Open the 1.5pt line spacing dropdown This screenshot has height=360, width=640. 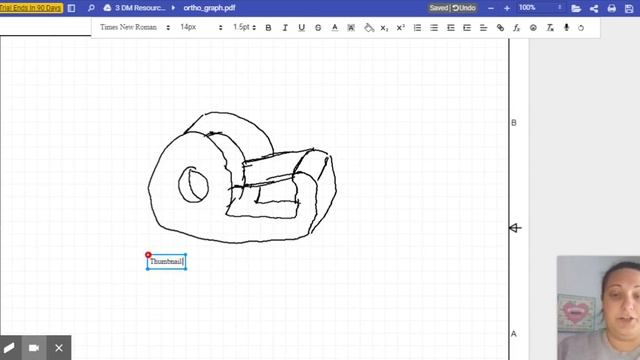(244, 27)
